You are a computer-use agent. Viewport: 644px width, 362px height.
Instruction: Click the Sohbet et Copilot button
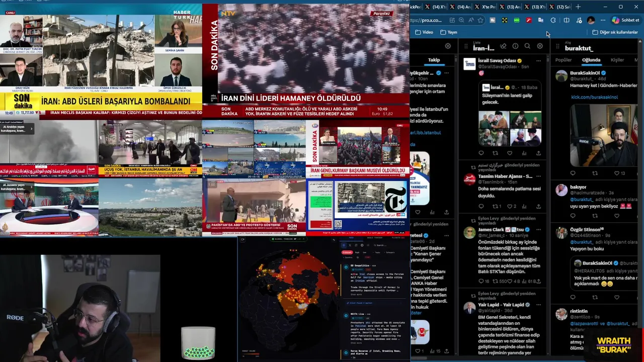(x=625, y=20)
